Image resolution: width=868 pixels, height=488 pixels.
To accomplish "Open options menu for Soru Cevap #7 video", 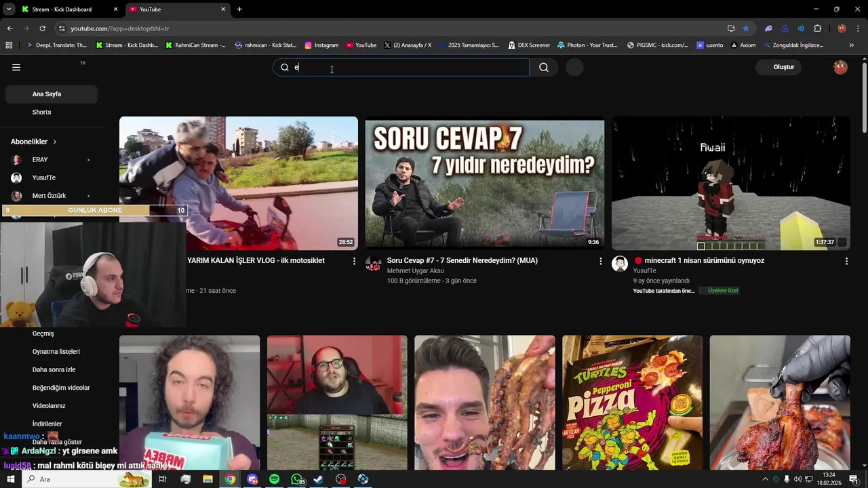I will tap(600, 261).
